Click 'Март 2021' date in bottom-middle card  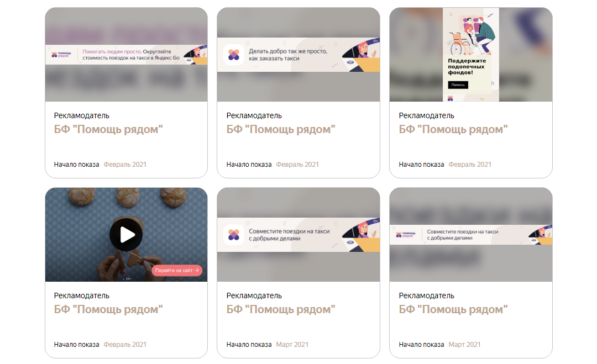click(292, 344)
